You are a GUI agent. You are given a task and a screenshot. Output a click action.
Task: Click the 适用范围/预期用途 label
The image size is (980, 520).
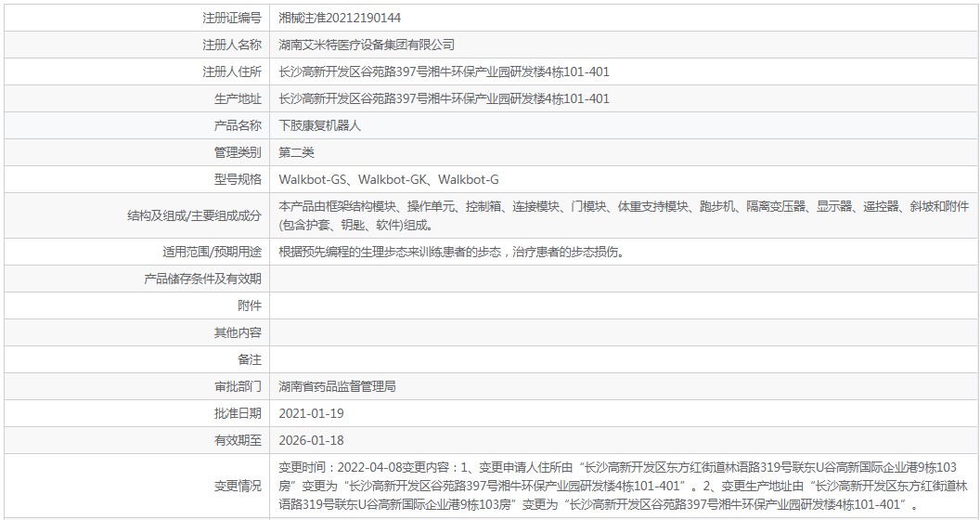(x=212, y=252)
